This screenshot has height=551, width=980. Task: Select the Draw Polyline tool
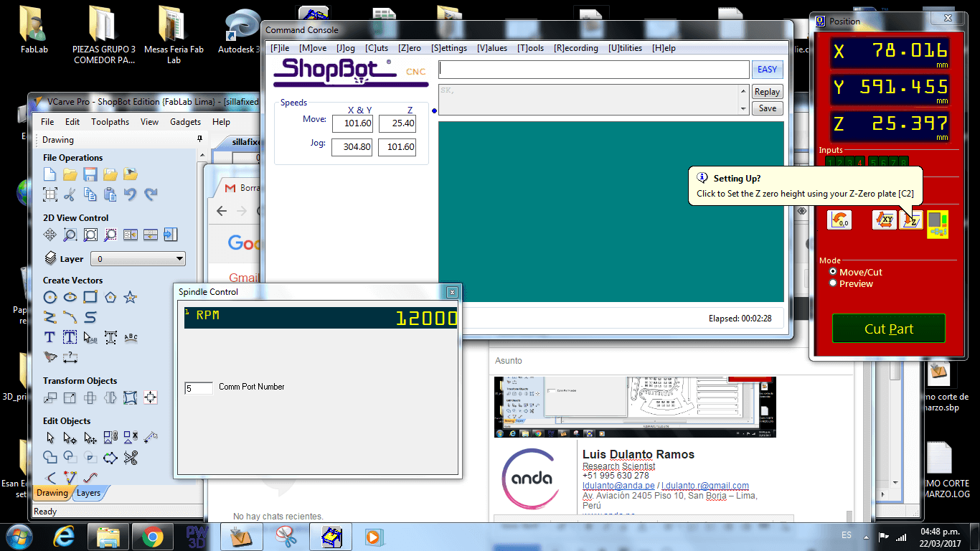(50, 317)
